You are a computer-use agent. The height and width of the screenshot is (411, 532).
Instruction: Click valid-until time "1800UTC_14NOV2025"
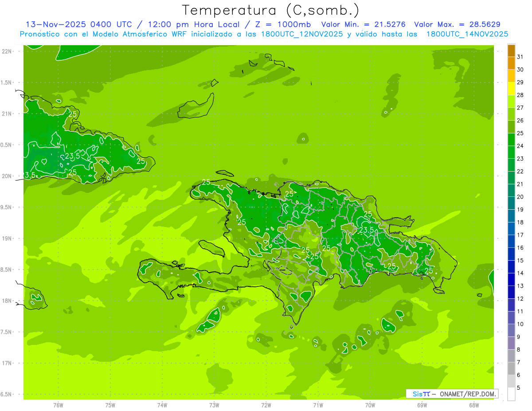click(467, 34)
